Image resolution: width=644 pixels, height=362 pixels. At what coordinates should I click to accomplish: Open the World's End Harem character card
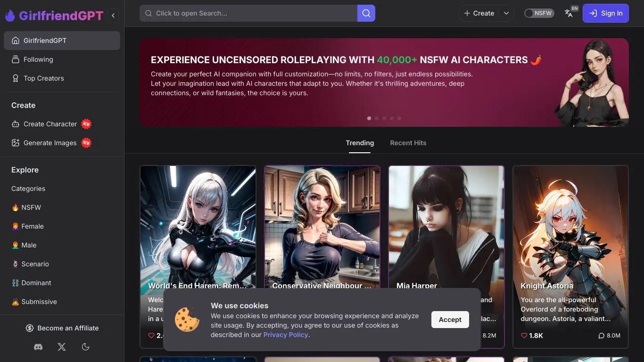click(198, 256)
